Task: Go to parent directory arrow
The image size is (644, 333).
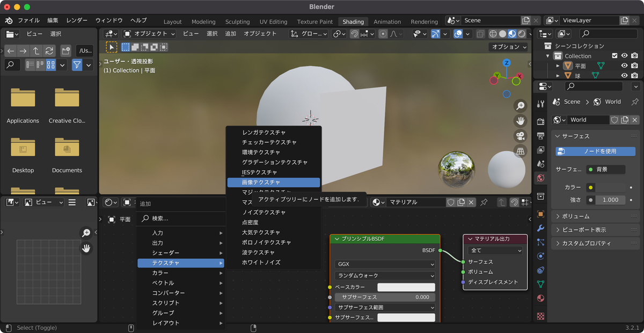Action: (36, 51)
